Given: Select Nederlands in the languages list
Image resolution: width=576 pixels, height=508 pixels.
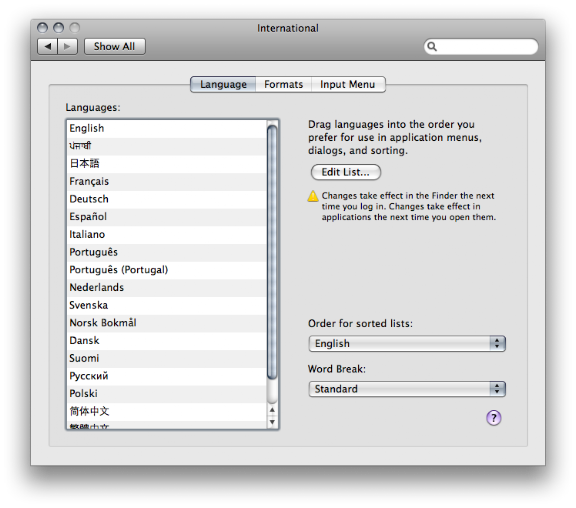Looking at the screenshot, I should [x=167, y=288].
